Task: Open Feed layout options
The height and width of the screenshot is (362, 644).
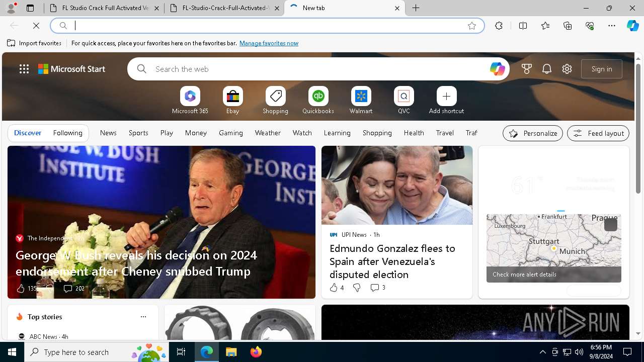Action: coord(598,133)
